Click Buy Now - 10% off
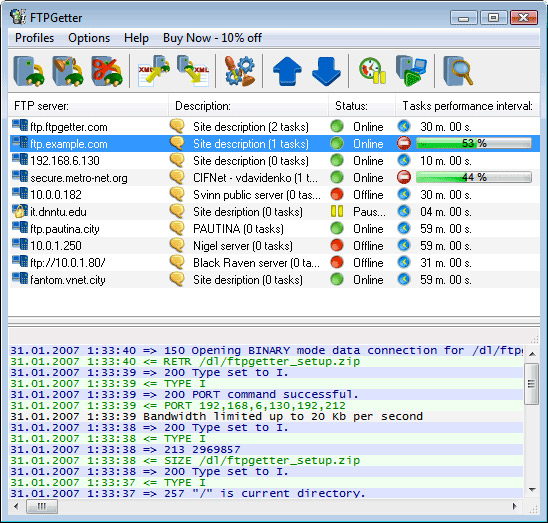 (x=212, y=38)
